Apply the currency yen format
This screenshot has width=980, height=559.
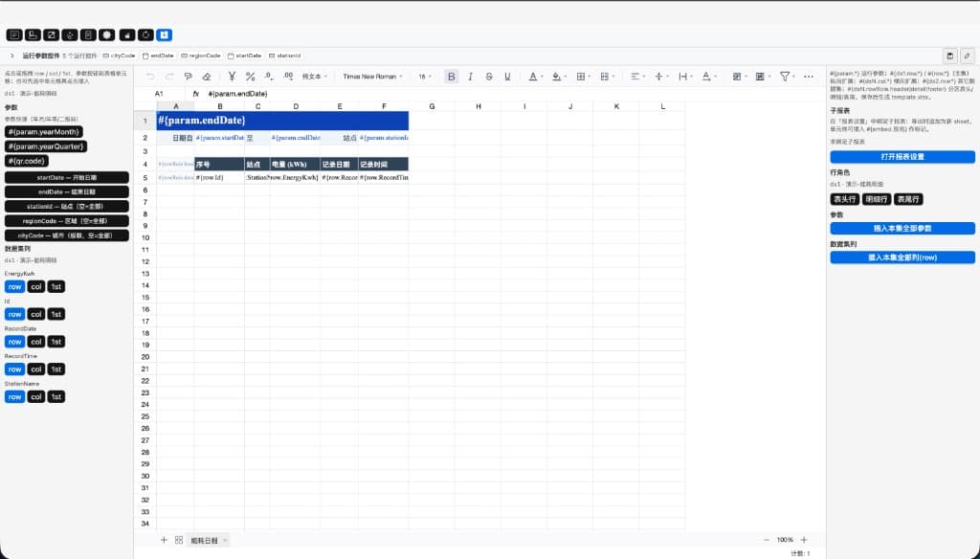click(232, 77)
